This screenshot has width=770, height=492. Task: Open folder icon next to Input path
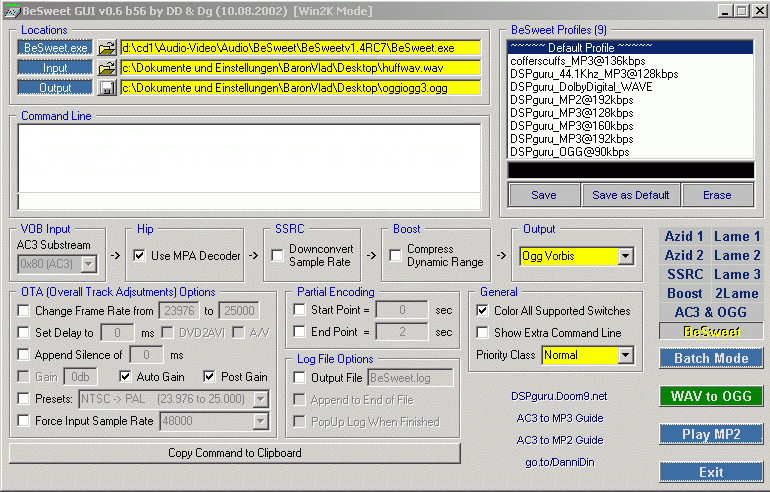pos(107,68)
